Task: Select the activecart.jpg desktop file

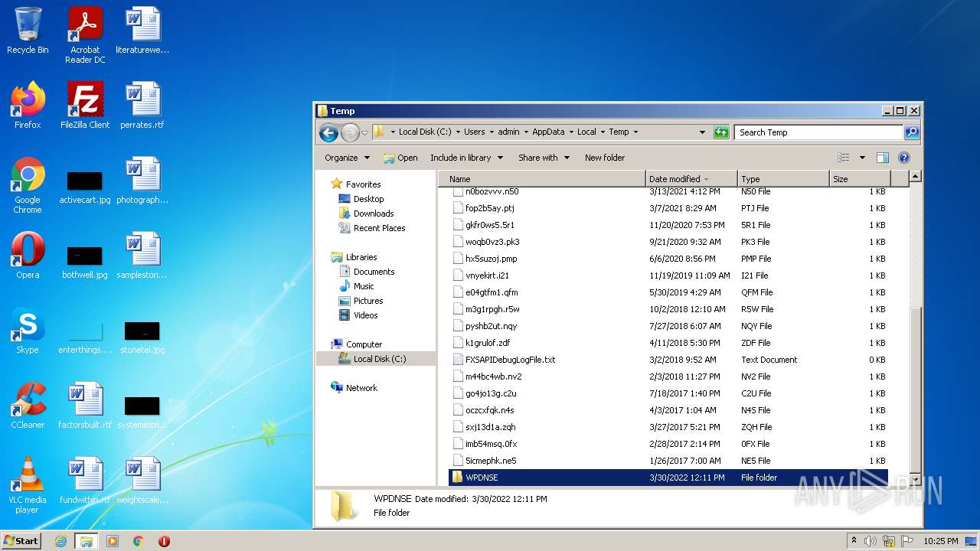Action: pyautogui.click(x=85, y=185)
